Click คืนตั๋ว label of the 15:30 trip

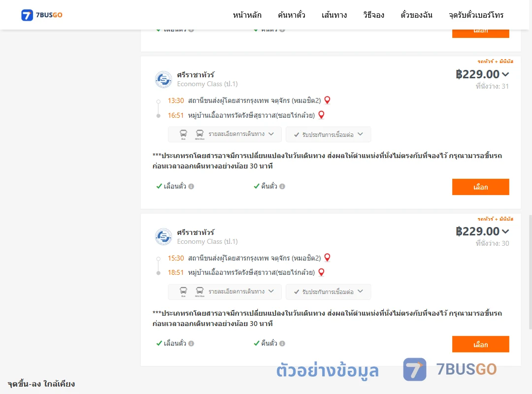click(269, 343)
